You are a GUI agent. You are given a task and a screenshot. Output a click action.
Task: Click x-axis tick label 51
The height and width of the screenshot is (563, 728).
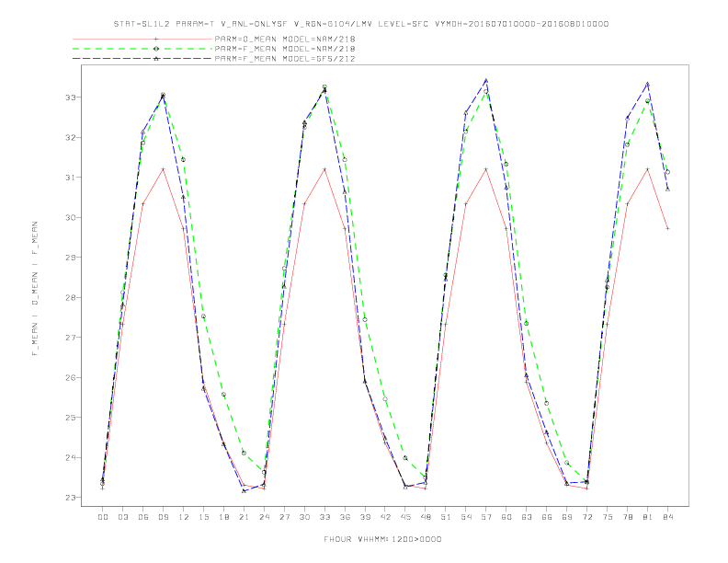coord(446,517)
